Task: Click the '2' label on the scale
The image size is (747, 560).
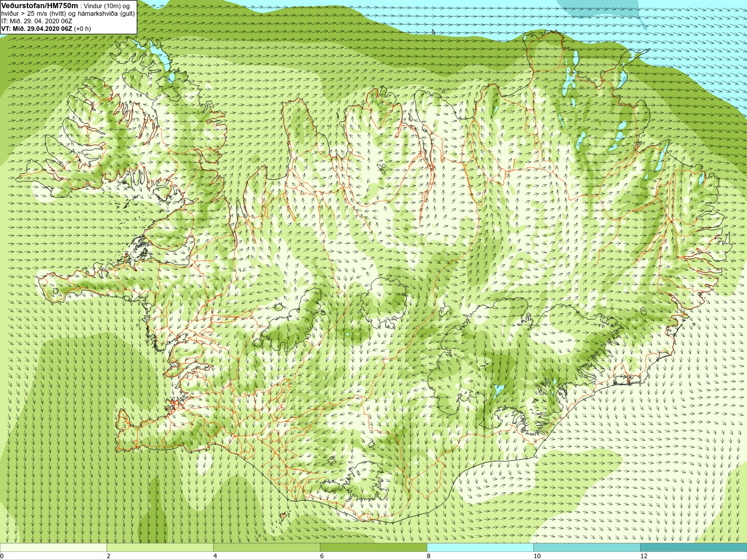Action: tap(109, 556)
